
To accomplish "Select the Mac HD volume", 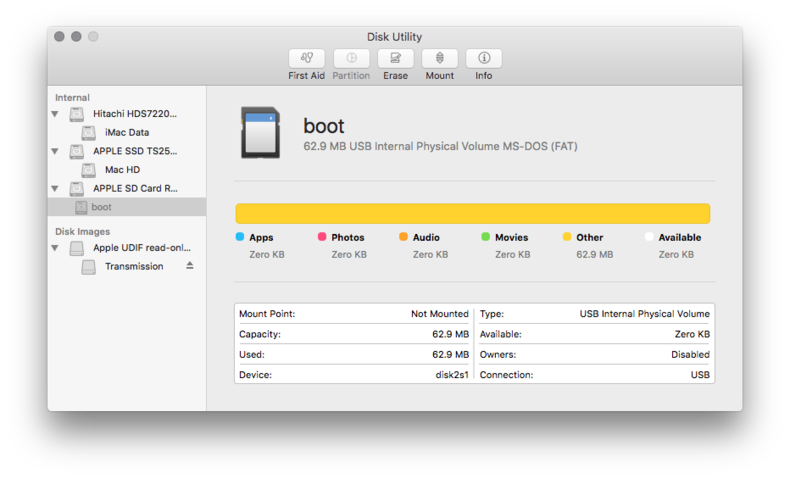I will click(122, 170).
